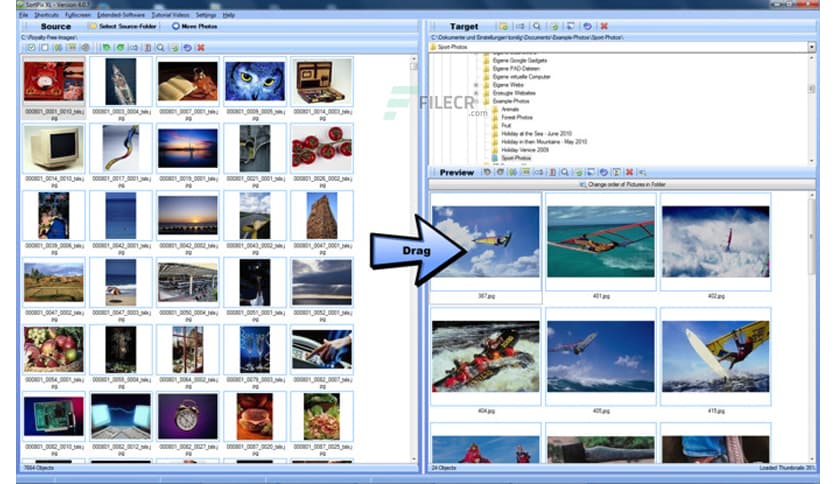This screenshot has width=836, height=484.
Task: Expand the Erzeugte Websites tree node
Action: [x=476, y=93]
